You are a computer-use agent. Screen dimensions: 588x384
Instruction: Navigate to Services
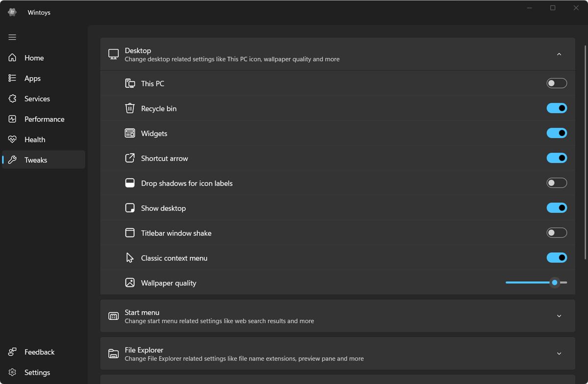click(x=44, y=98)
